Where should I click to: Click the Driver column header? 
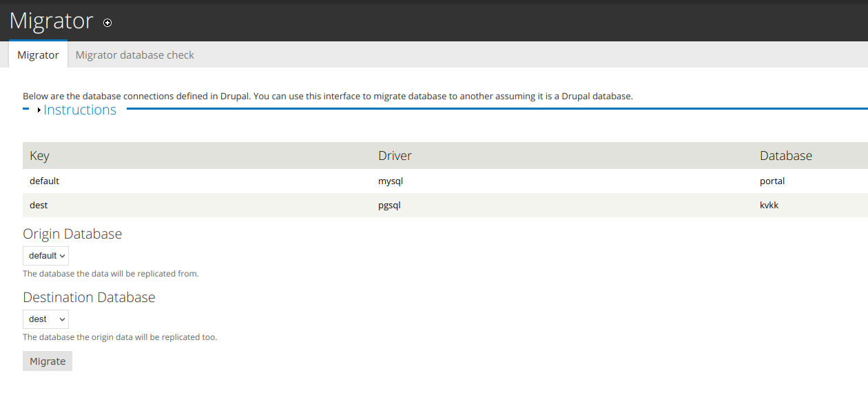tap(395, 156)
